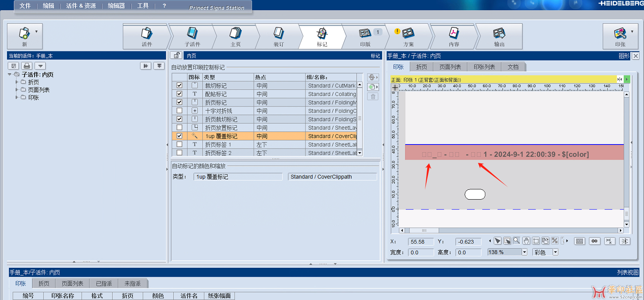Switch to 已指派 tab in bottom list view
The image size is (644, 300).
coord(104,283)
